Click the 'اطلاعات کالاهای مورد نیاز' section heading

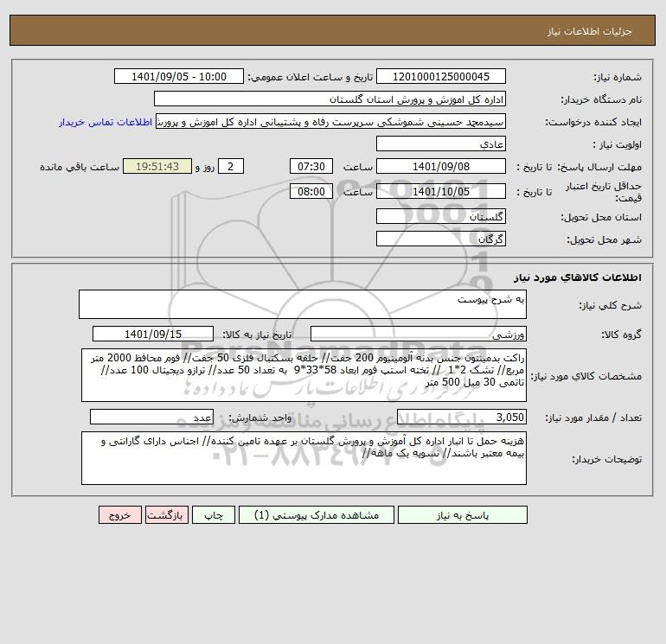pos(578,277)
